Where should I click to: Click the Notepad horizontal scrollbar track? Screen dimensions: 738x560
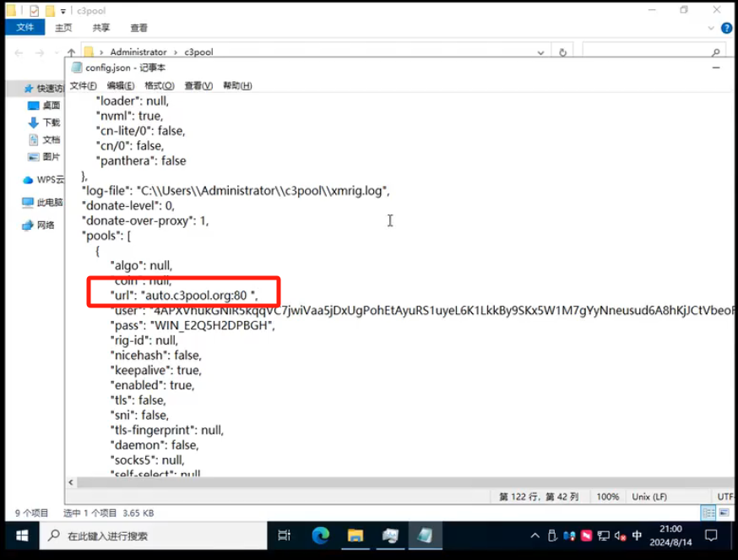pyautogui.click(x=404, y=482)
